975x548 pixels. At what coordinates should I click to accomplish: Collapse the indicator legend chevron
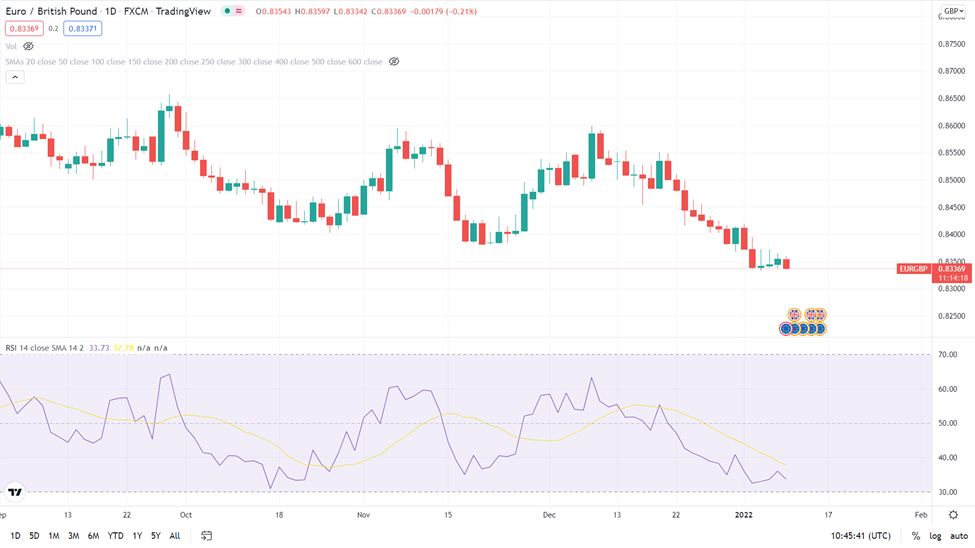15,77
